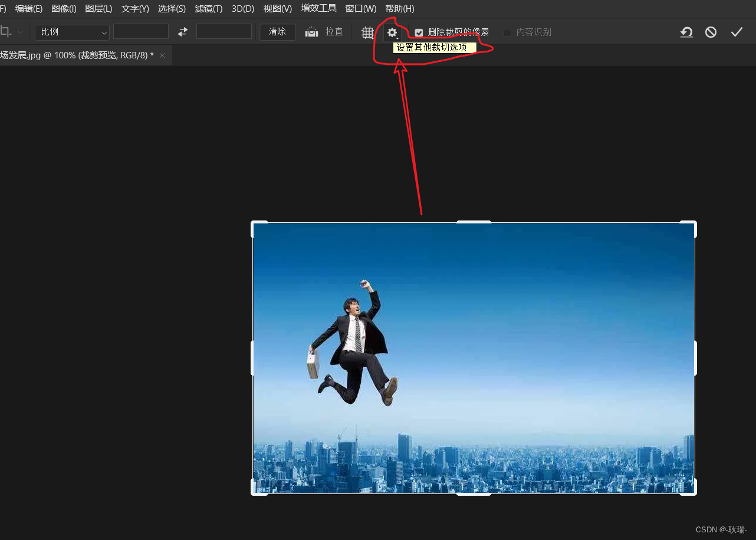Click the crop height input field

[224, 32]
